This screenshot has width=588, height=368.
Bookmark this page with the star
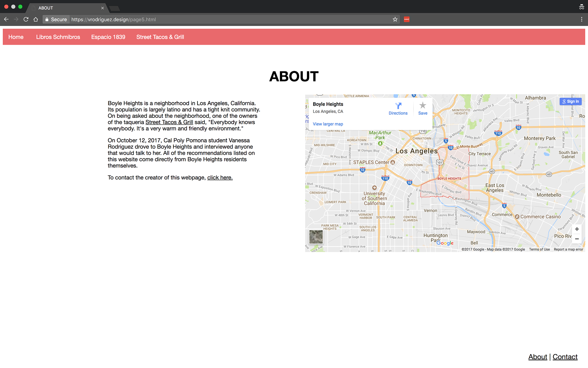coord(395,19)
